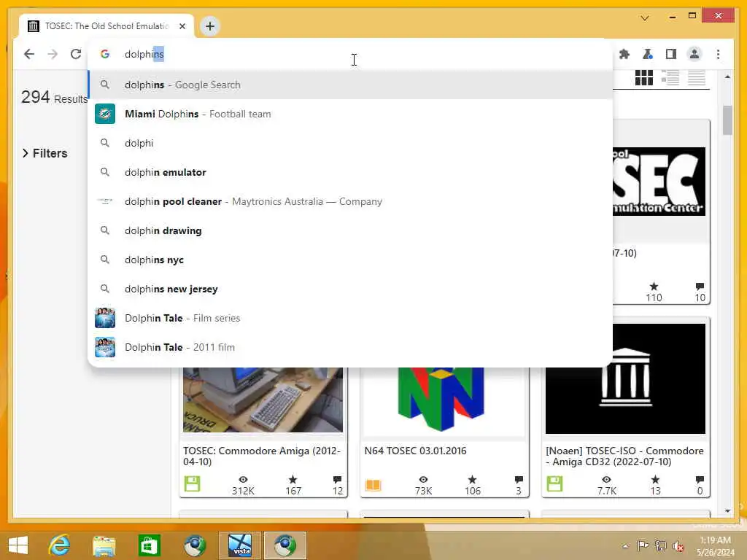The width and height of the screenshot is (747, 560).
Task: Click the favorites star showing 167
Action: click(293, 479)
